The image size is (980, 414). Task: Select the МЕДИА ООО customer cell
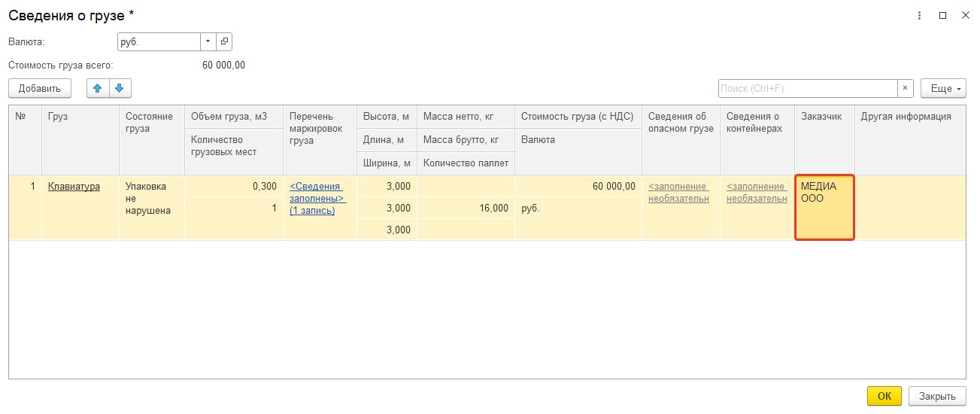(824, 208)
